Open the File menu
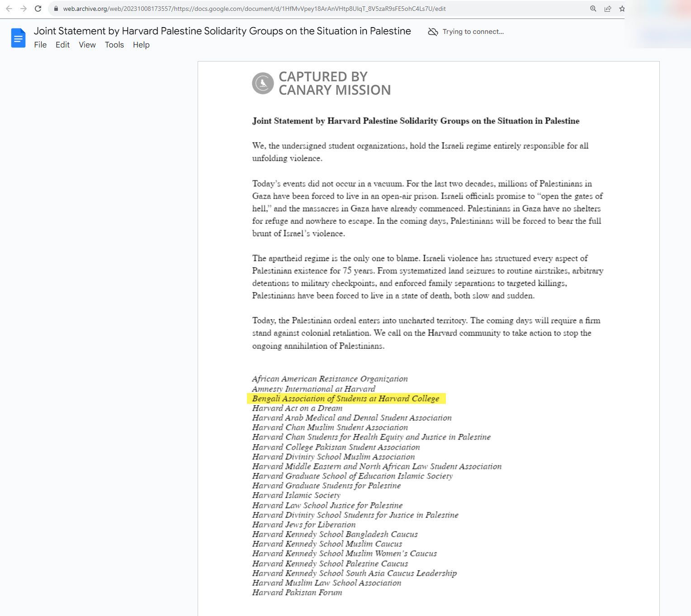691x616 pixels. tap(40, 45)
